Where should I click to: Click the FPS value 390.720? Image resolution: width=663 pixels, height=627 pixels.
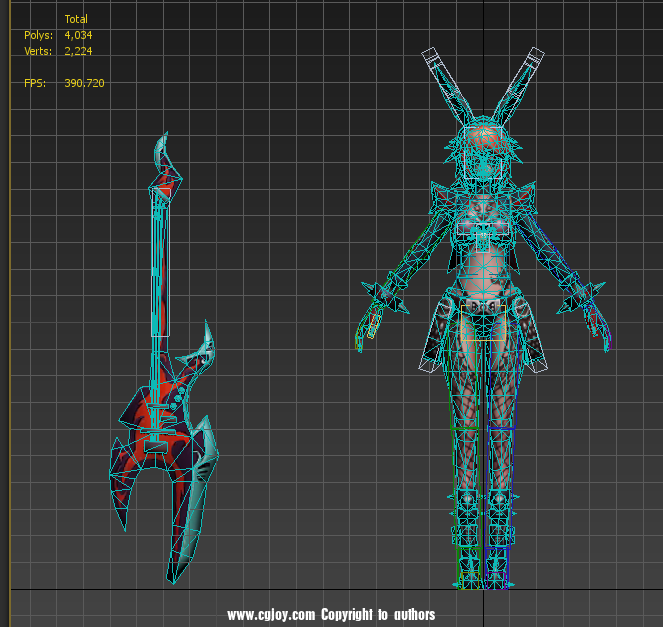pyautogui.click(x=84, y=83)
